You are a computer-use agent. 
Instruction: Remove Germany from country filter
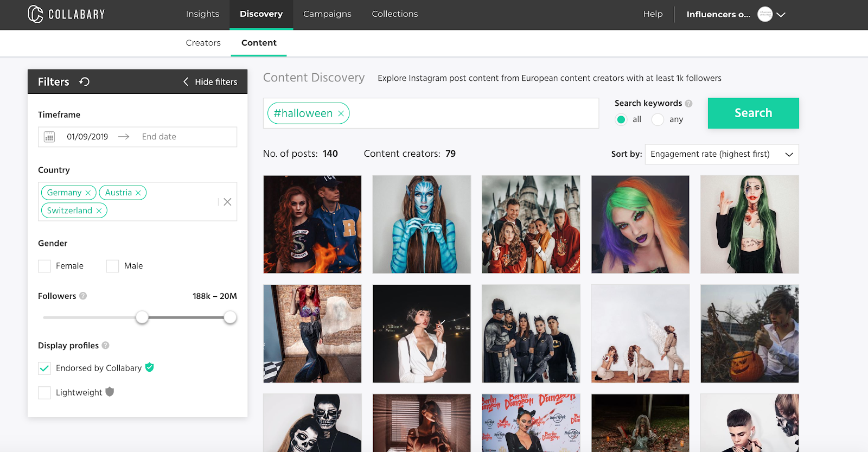click(88, 193)
